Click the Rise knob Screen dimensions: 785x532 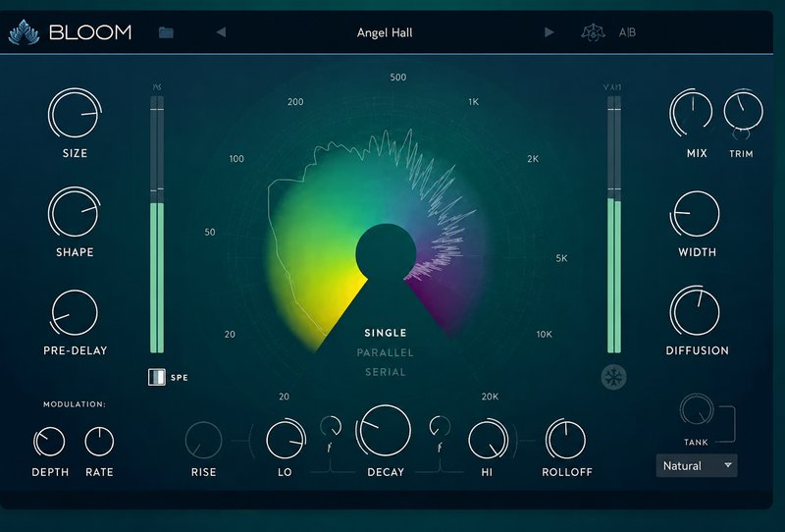(x=203, y=441)
